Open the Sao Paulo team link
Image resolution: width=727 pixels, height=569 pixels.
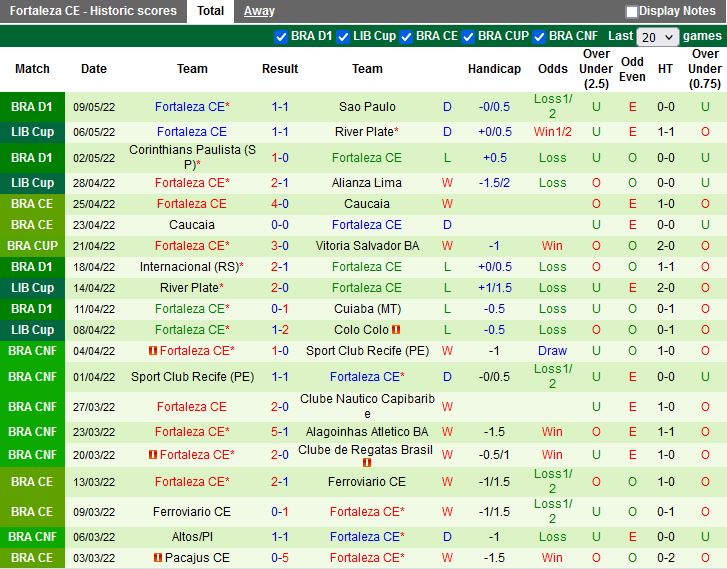(367, 107)
